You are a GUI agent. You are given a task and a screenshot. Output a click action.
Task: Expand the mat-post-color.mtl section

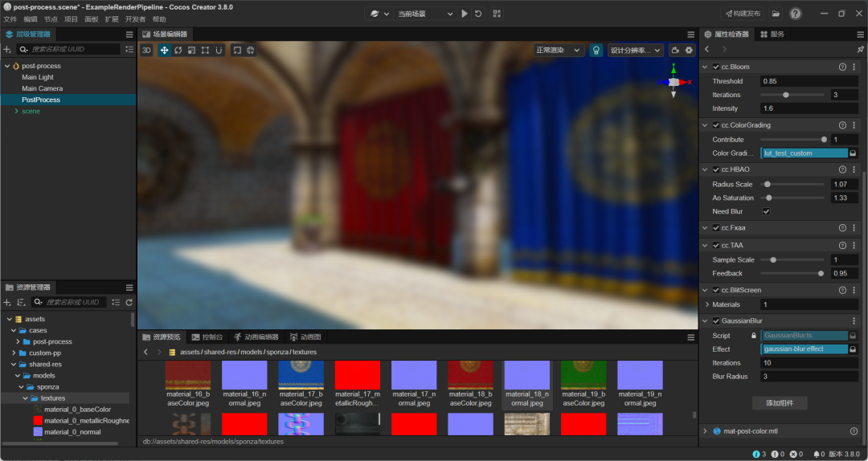pos(706,431)
